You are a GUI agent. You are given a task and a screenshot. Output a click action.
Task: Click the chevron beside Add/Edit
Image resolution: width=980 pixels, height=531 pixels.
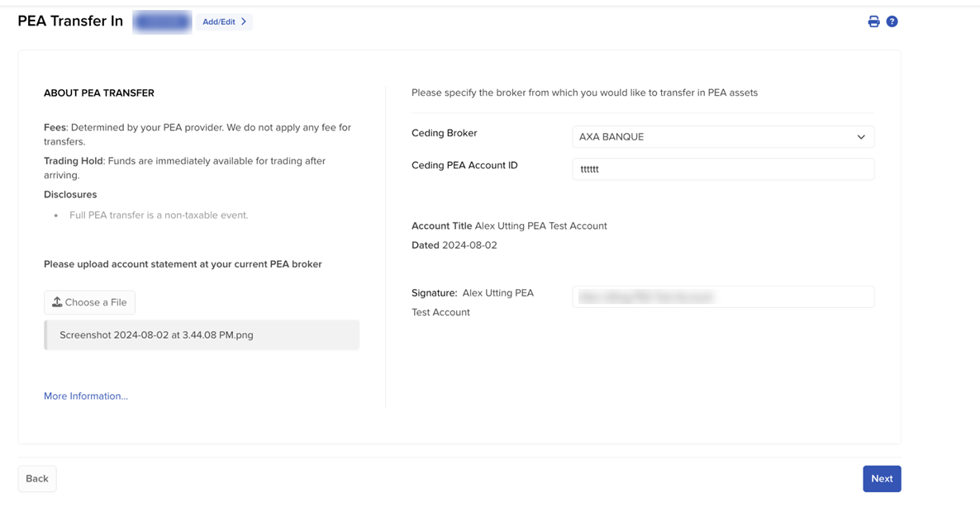pos(244,21)
